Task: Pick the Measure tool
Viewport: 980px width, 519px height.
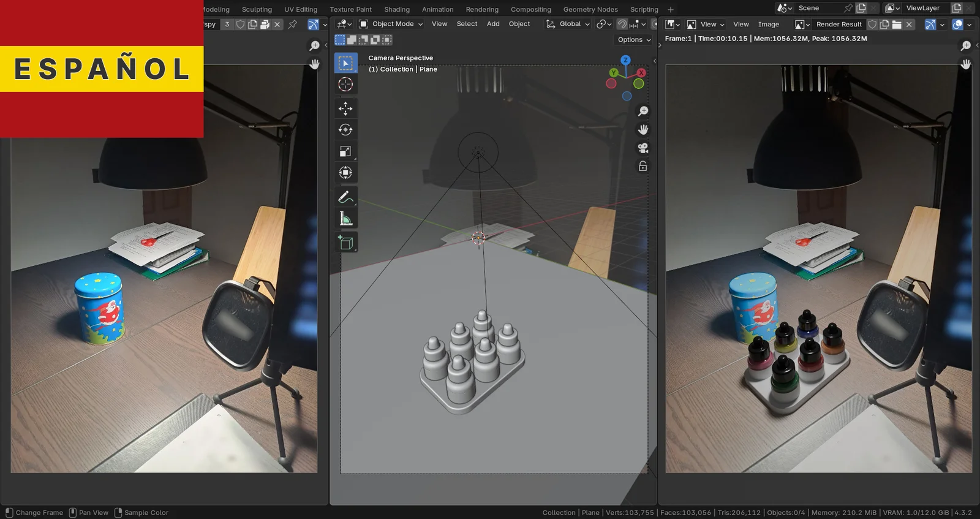Action: pos(345,219)
